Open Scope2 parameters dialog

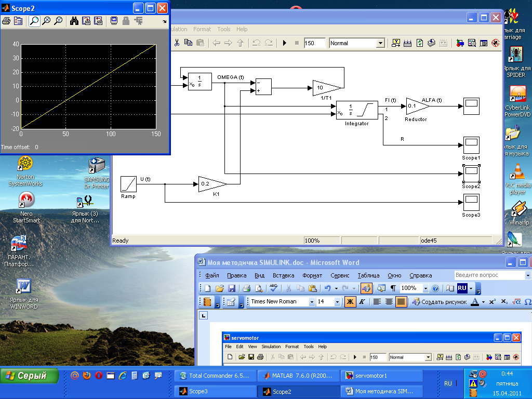[x=18, y=21]
